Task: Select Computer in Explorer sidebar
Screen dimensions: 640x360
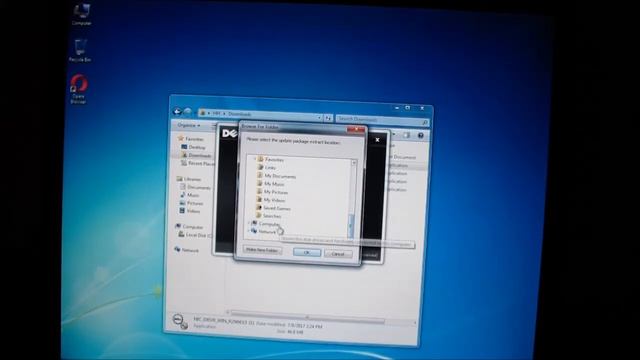Action: coord(189,227)
